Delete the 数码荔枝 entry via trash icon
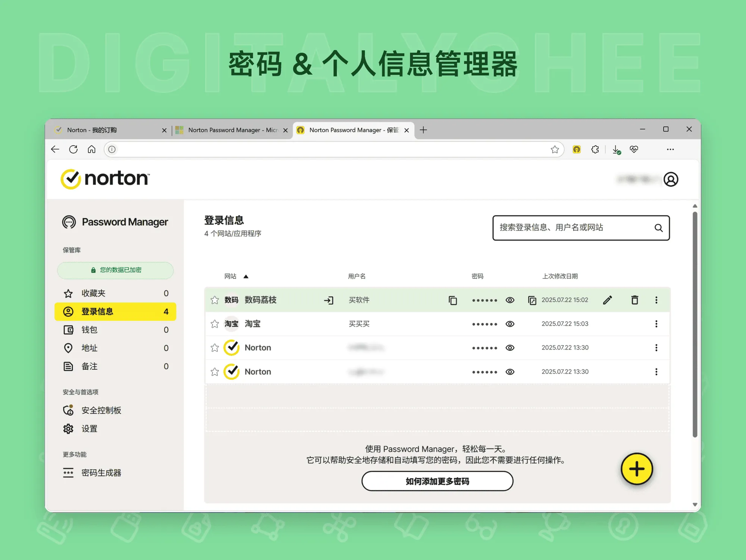The height and width of the screenshot is (560, 746). 634,300
